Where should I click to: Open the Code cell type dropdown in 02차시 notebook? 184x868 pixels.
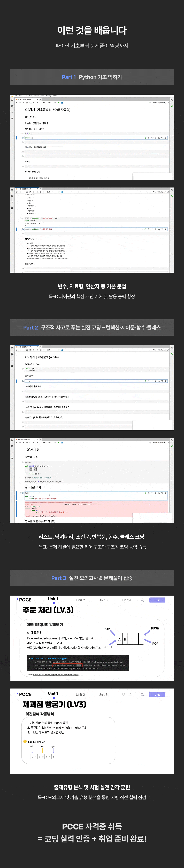tap(51, 103)
